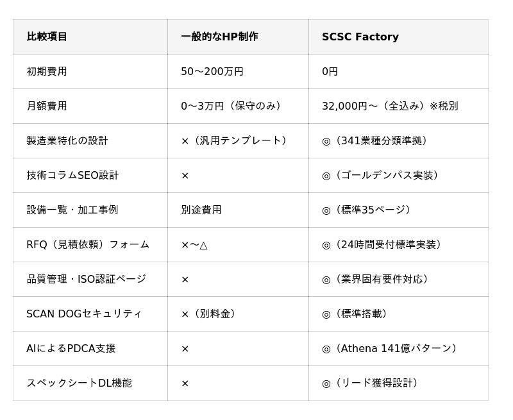This screenshot has width=513, height=420.
Task: Select the 初期費用 row label
Action: pos(47,71)
